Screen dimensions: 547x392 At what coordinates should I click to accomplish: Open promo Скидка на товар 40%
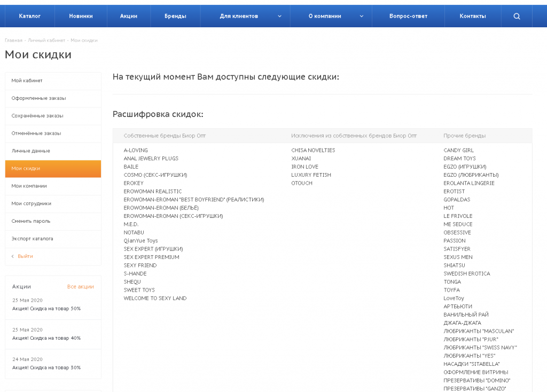click(46, 338)
